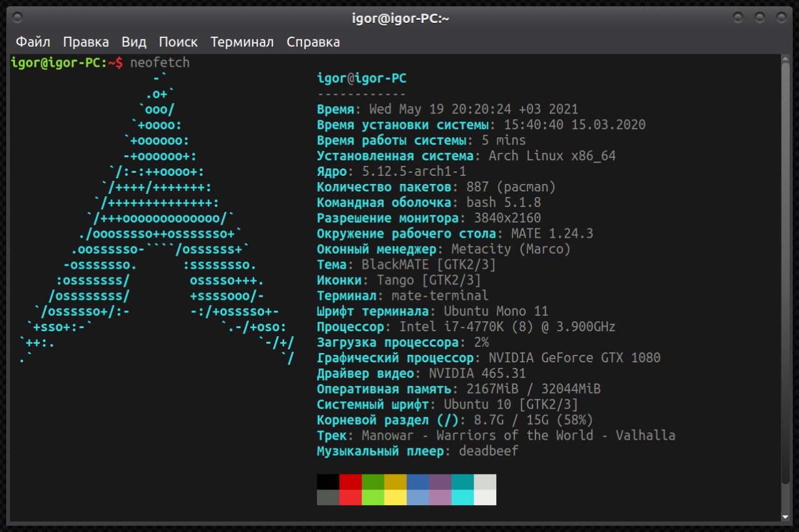This screenshot has height=532, width=799.
Task: Click the dark gray color swatch
Action: 328,497
